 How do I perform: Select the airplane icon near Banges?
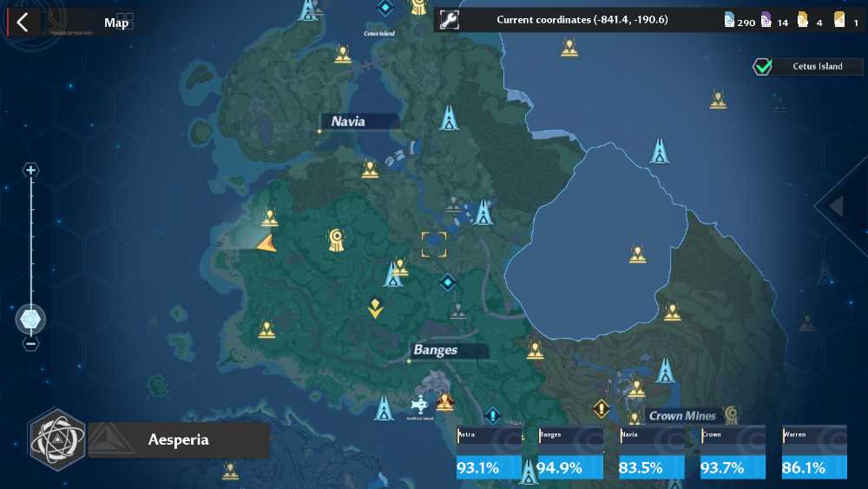(419, 405)
